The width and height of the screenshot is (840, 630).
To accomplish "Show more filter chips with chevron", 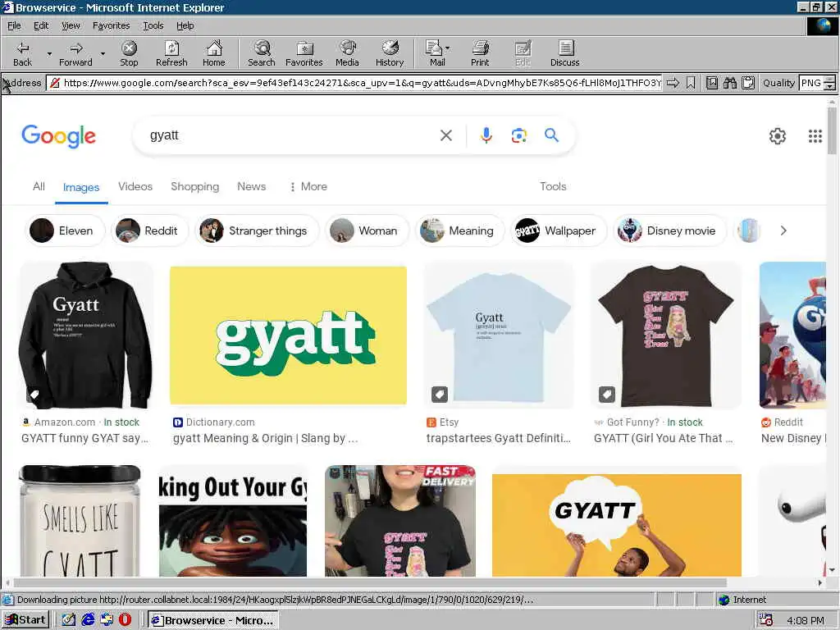I will click(783, 231).
